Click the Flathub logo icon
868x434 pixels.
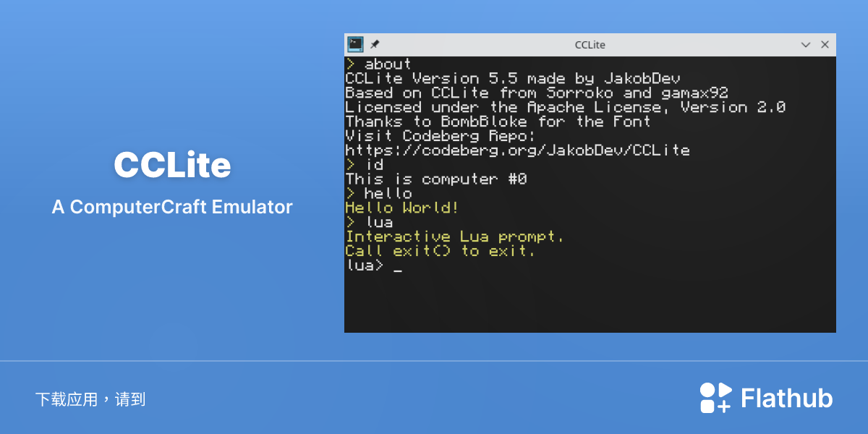tap(715, 398)
